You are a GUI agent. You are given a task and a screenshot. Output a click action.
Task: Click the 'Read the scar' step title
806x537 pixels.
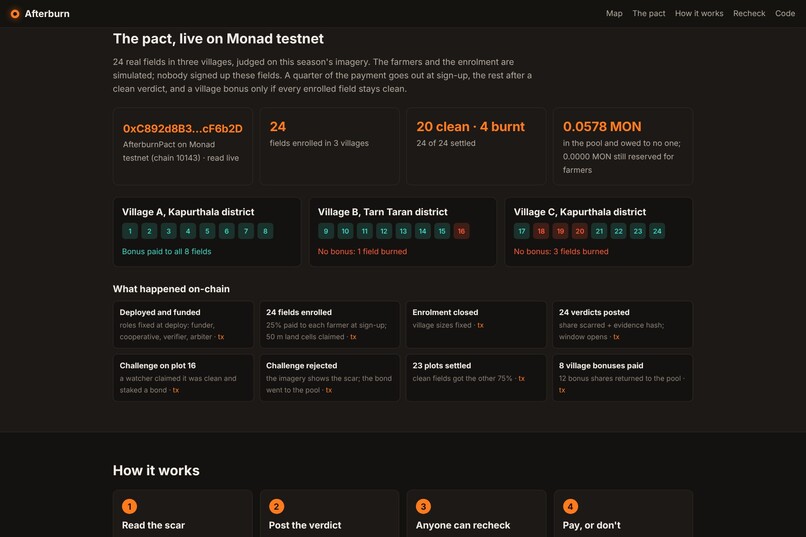tap(153, 525)
